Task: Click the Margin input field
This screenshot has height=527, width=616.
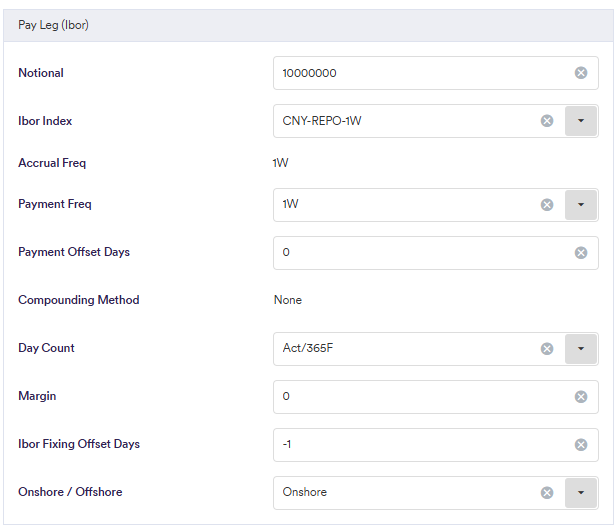Action: 420,397
